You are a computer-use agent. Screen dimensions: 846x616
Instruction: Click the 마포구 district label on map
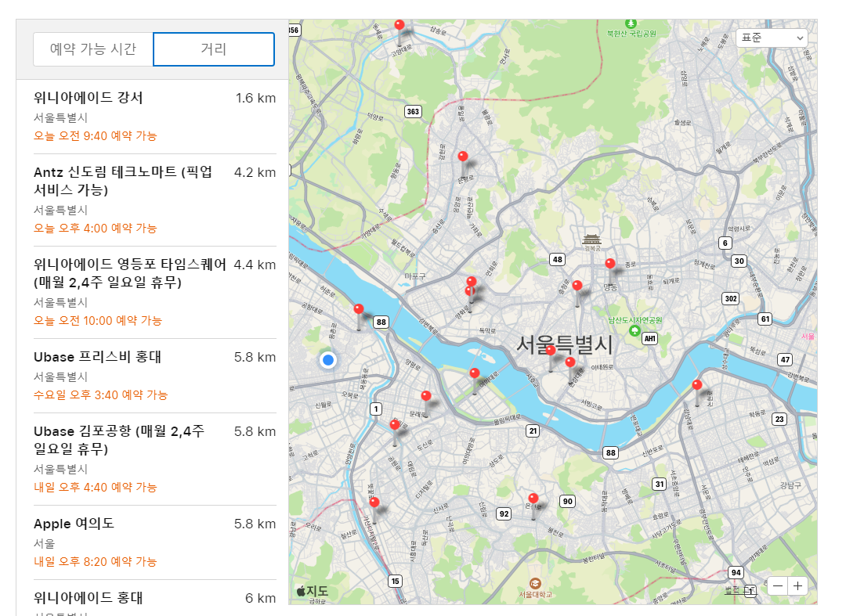[415, 276]
